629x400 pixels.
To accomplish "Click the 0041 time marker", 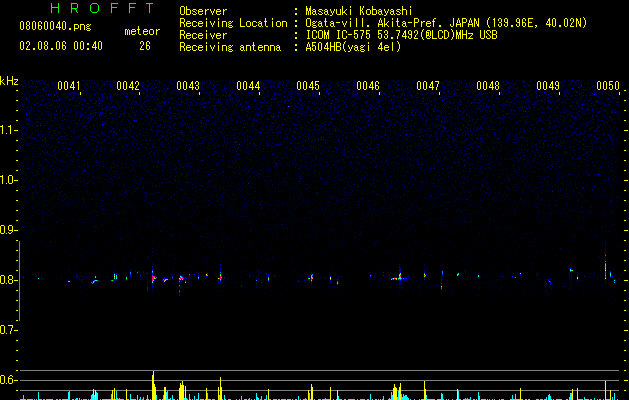I will click(69, 86).
